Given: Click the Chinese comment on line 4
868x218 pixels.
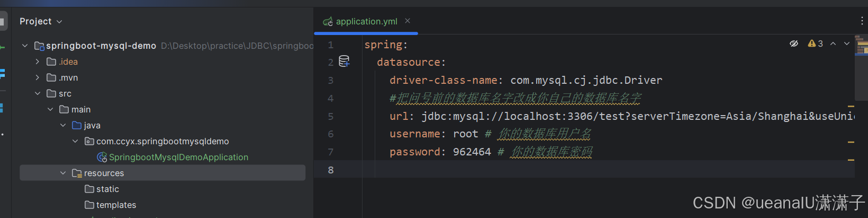Looking at the screenshot, I should [516, 98].
